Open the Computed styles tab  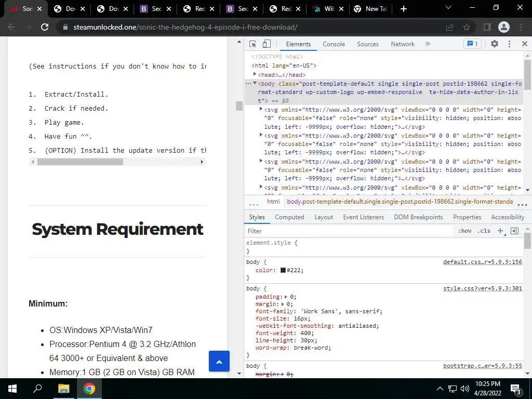(x=289, y=217)
